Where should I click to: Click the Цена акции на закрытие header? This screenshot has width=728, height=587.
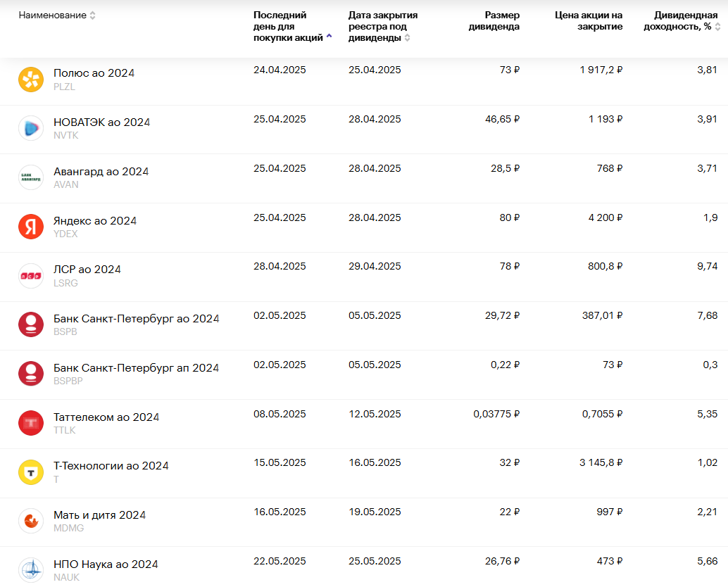tap(588, 21)
